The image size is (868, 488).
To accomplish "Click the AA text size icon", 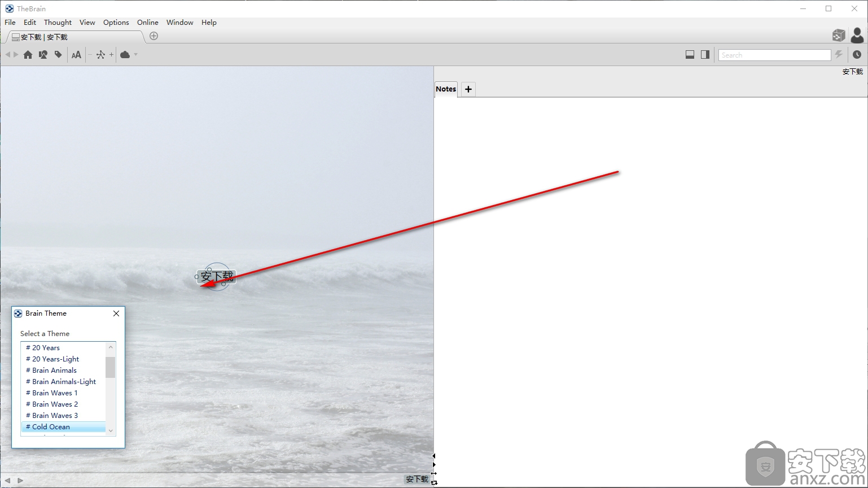I will pyautogui.click(x=76, y=55).
